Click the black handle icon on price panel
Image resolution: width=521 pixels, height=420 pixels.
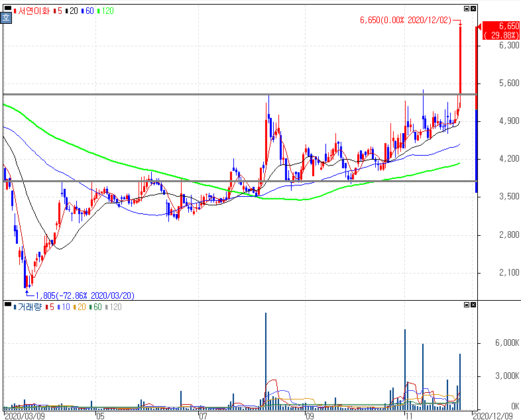(7, 8)
